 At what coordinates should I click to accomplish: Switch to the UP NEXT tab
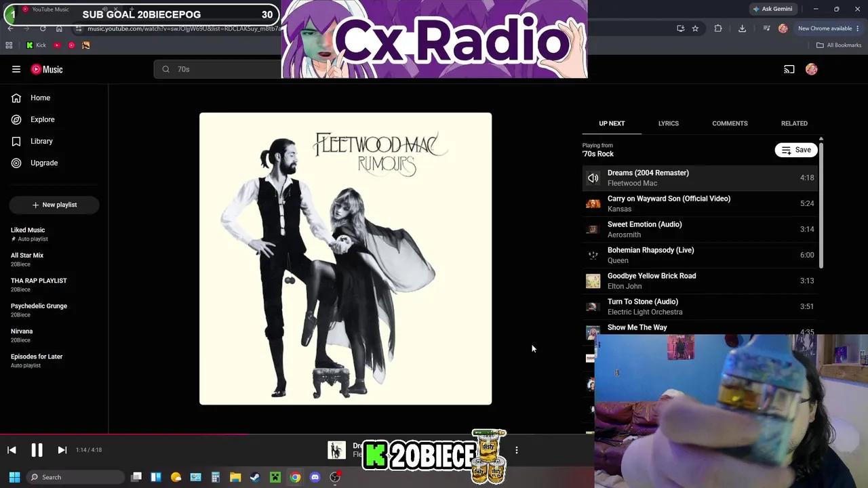pos(612,123)
